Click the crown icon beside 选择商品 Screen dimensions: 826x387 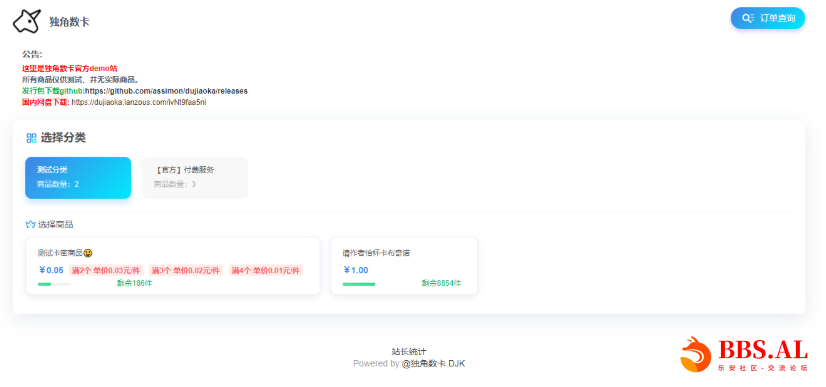(31, 224)
